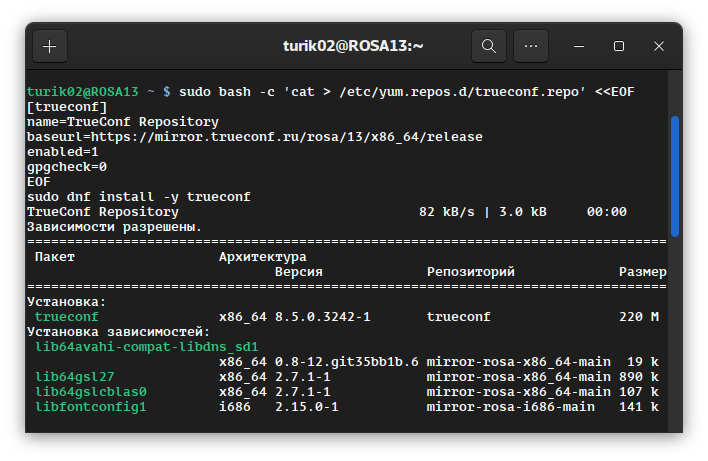
Task: Click the 82 kB/s download speed value
Action: (447, 212)
